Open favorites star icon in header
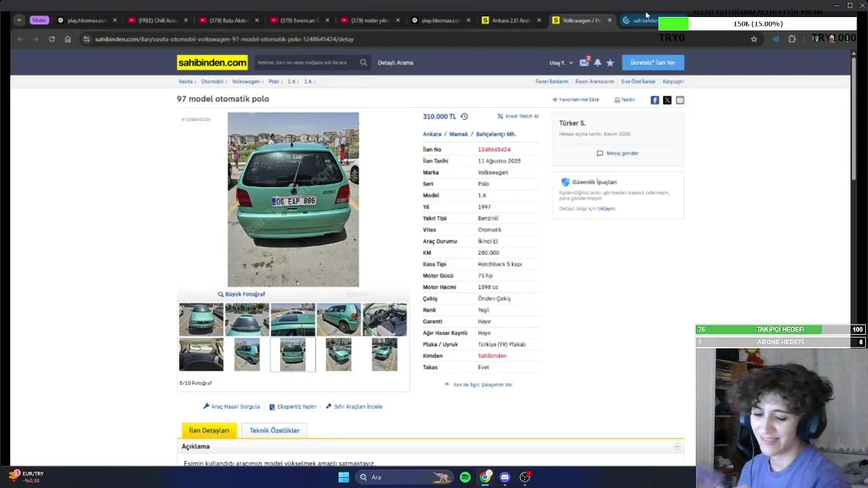This screenshot has width=868, height=488. [610, 62]
